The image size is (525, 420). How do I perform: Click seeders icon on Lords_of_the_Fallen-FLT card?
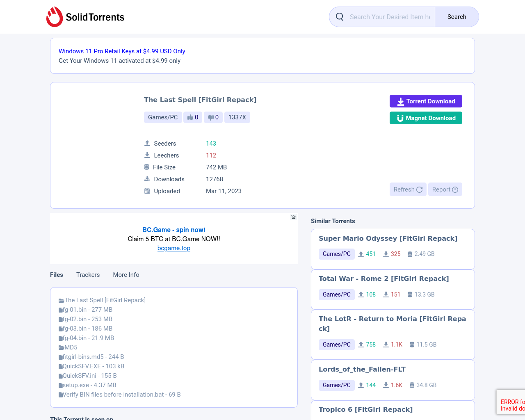(x=361, y=385)
